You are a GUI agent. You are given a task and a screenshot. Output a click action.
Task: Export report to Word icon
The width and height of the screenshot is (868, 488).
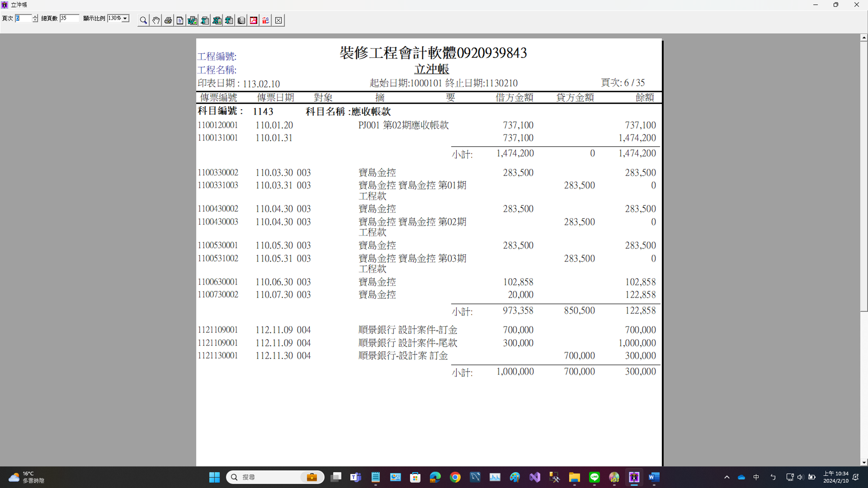(192, 21)
